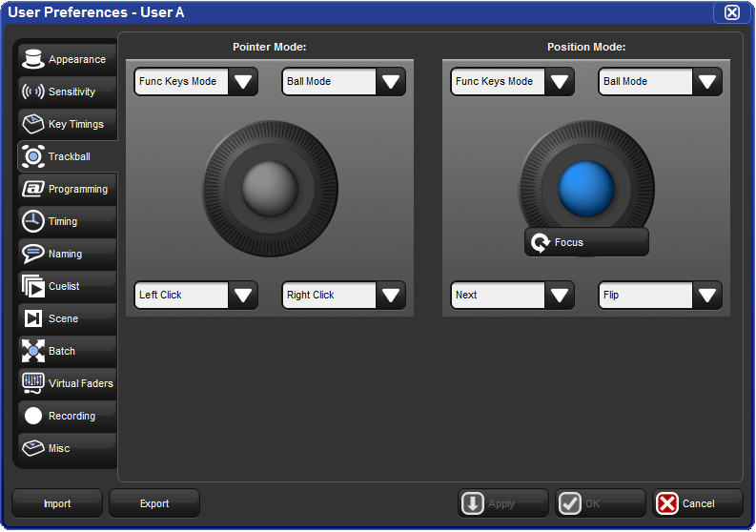Viewport: 756px width, 532px height.
Task: Switch to the Scene tab
Action: pyautogui.click(x=68, y=318)
